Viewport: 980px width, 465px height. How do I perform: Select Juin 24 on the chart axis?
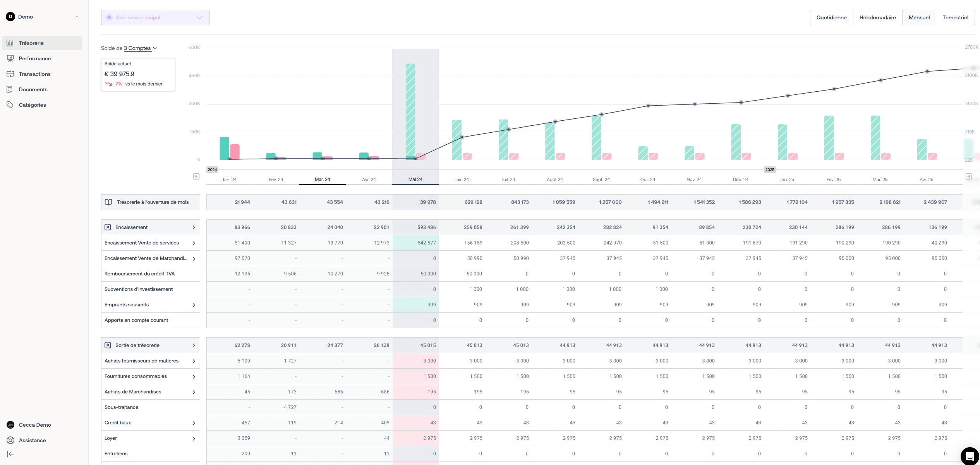pyautogui.click(x=462, y=180)
